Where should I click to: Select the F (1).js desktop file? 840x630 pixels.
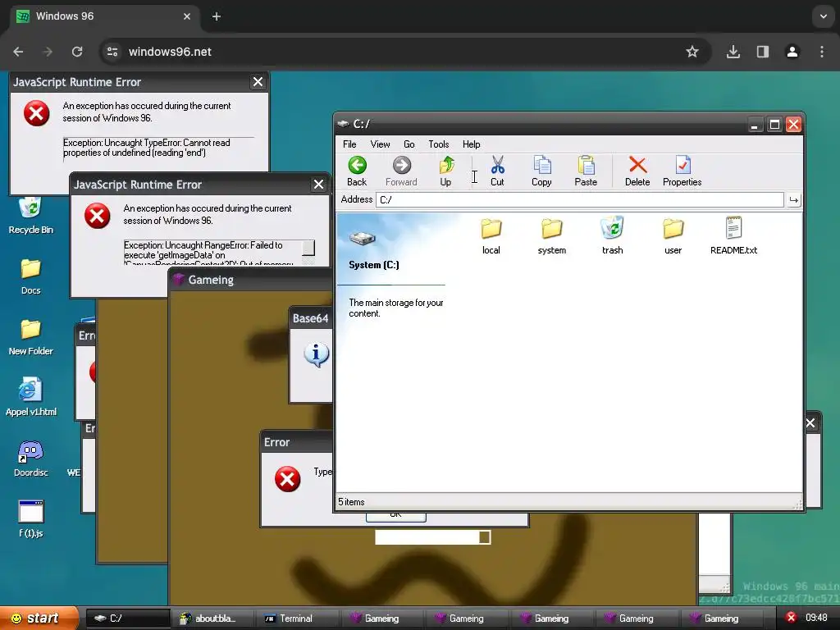pos(30,519)
